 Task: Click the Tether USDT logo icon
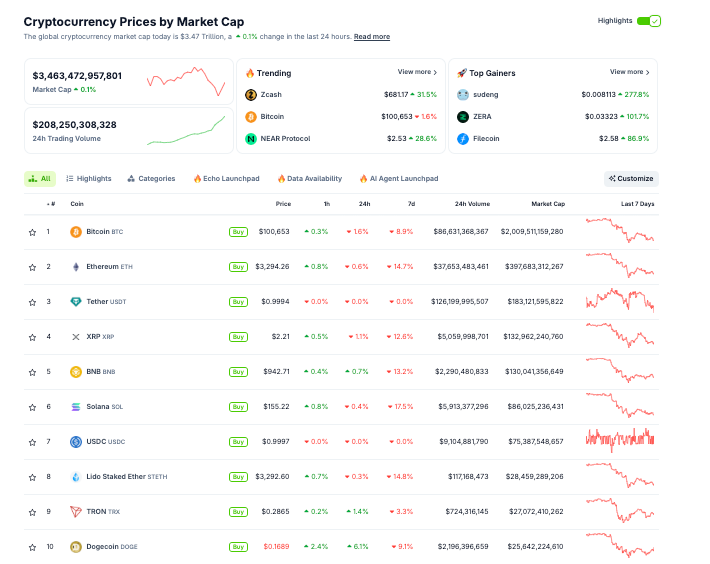(76, 302)
